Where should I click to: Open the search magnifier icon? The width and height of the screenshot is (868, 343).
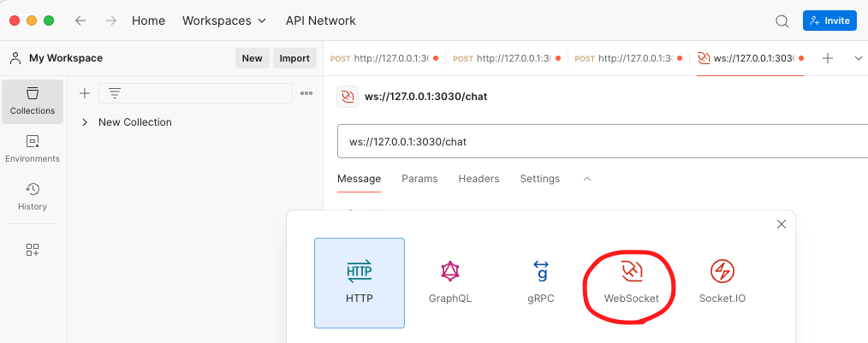tap(782, 21)
